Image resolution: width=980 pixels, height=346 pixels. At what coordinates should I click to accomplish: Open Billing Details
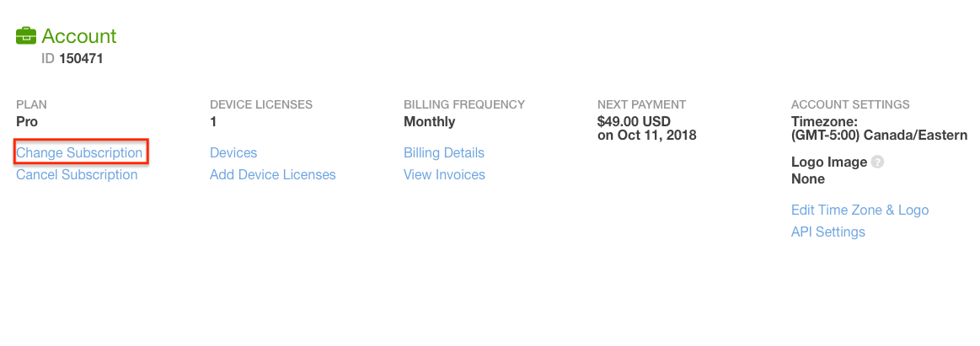click(444, 153)
